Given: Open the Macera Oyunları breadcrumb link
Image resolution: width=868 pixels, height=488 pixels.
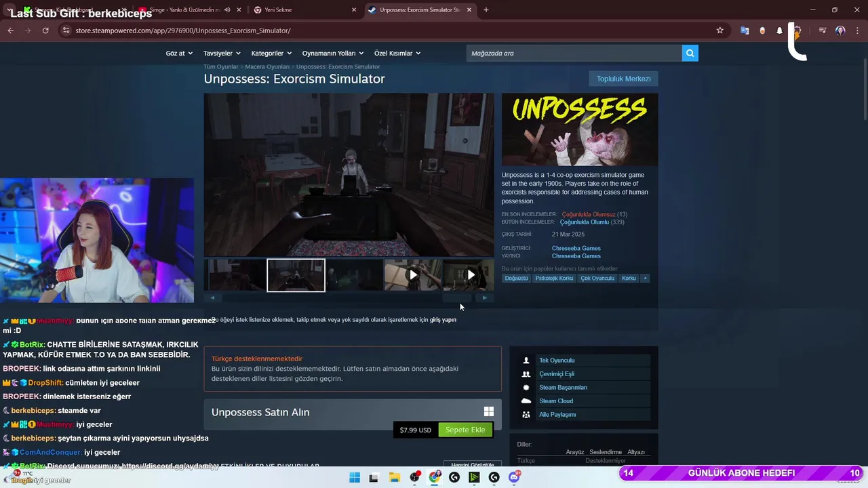Looking at the screenshot, I should point(267,66).
